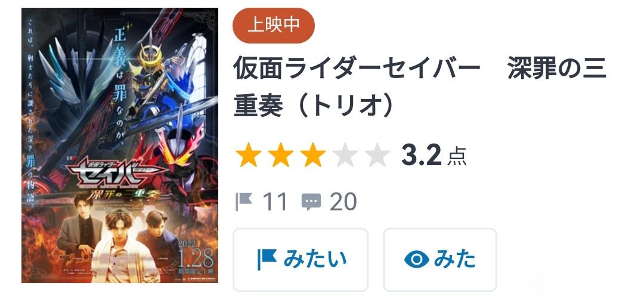Screen dimensions: 644x301
Task: Select the third gold star
Action: point(312,155)
